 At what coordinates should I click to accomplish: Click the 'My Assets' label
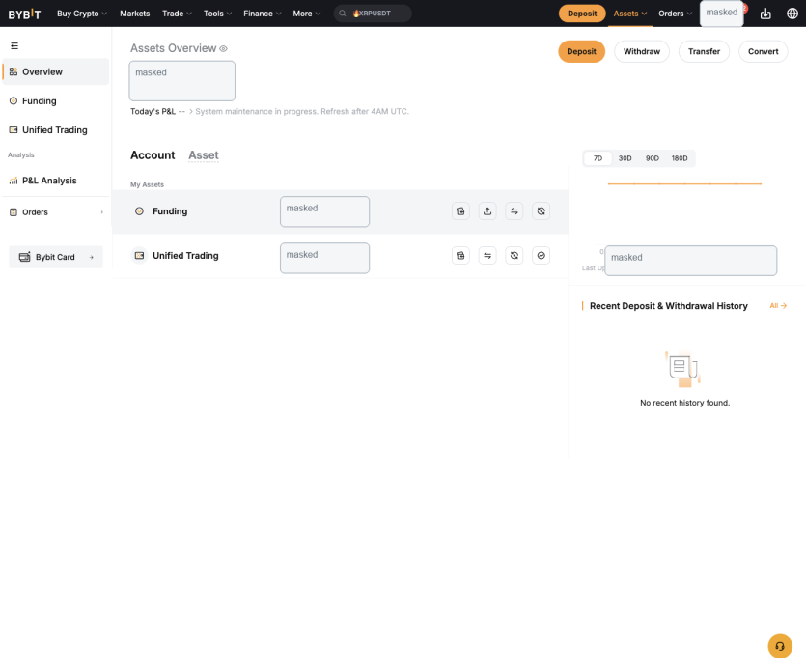(x=147, y=184)
